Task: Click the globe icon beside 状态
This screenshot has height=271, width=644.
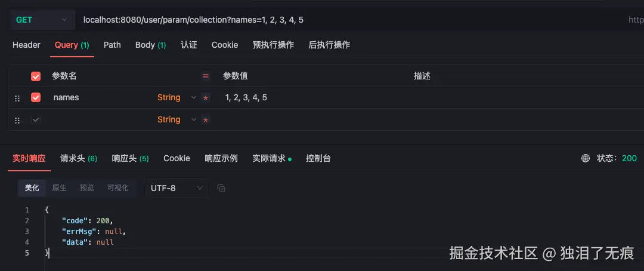Action: (586, 158)
